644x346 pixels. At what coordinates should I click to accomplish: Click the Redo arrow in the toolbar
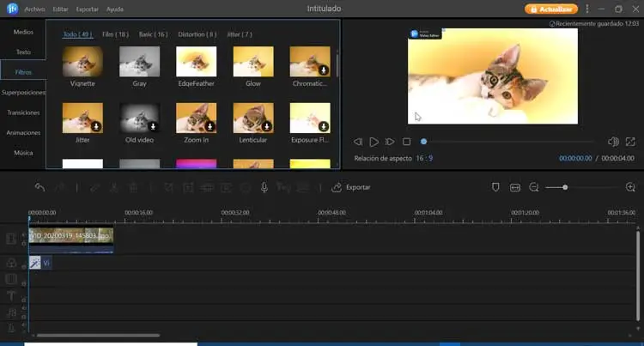[x=61, y=187]
